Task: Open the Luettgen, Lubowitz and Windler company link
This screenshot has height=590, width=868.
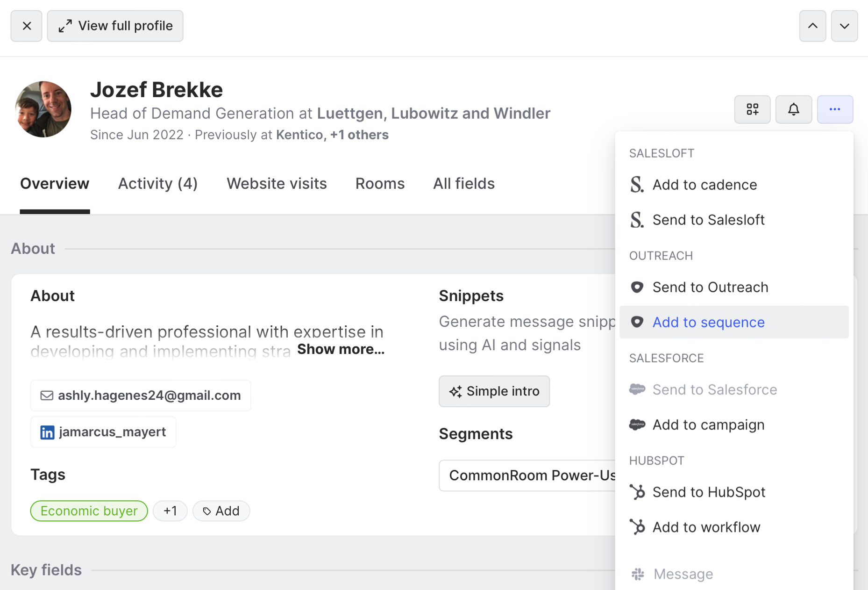Action: click(x=434, y=113)
